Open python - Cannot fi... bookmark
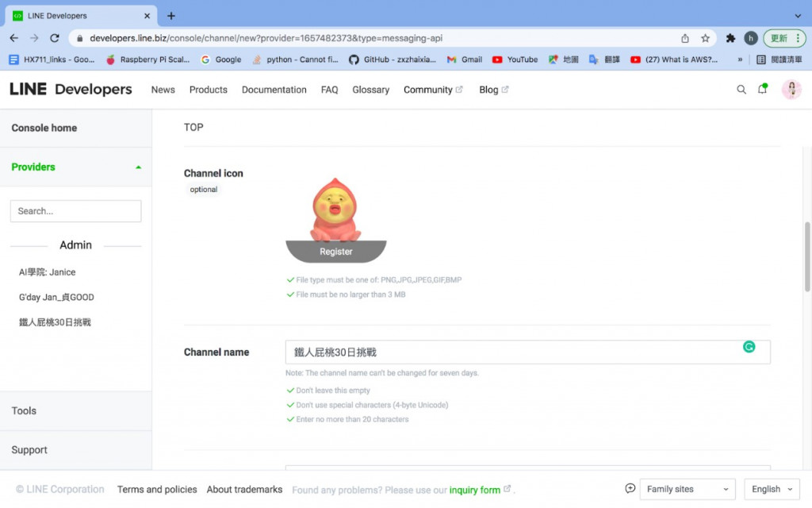 [x=295, y=60]
